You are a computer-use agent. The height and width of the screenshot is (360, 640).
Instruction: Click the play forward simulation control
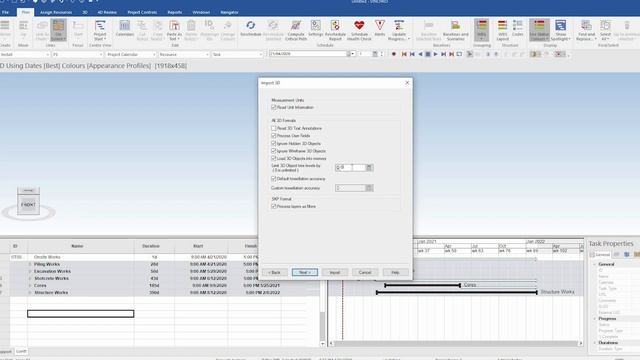pyautogui.click(x=436, y=54)
